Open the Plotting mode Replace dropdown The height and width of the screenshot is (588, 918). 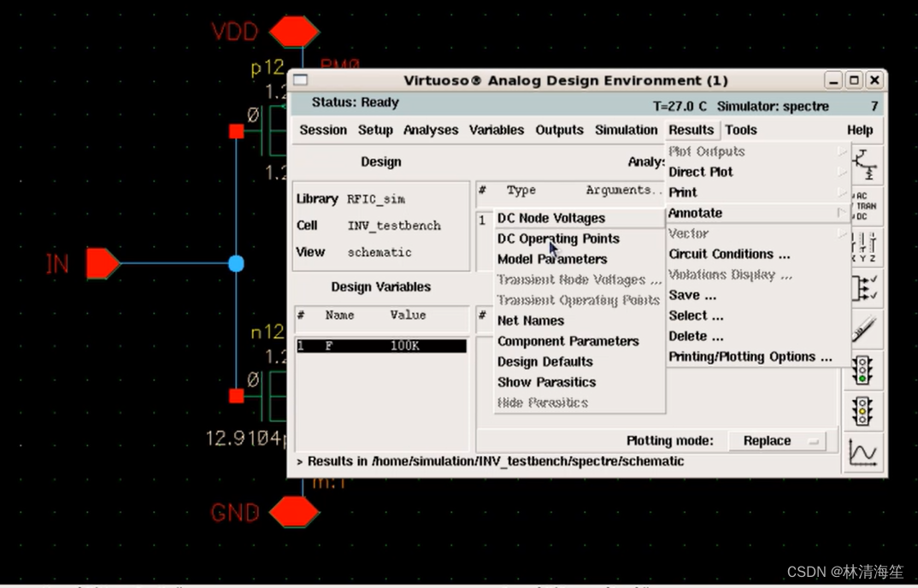(x=777, y=440)
